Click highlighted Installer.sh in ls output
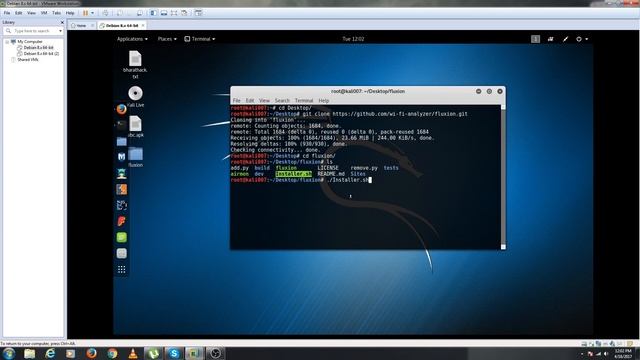Screen dimensions: 640x360 [293, 174]
